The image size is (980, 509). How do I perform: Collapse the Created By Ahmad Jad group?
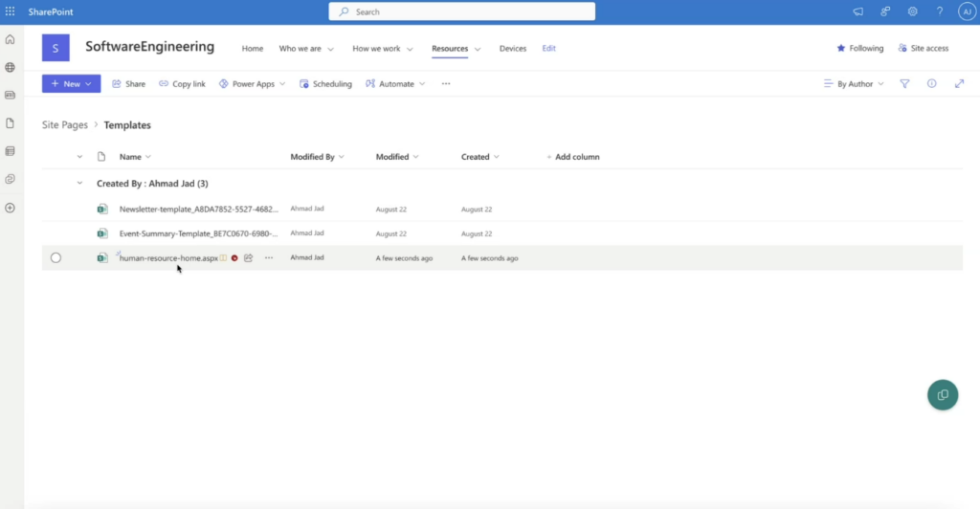click(79, 183)
